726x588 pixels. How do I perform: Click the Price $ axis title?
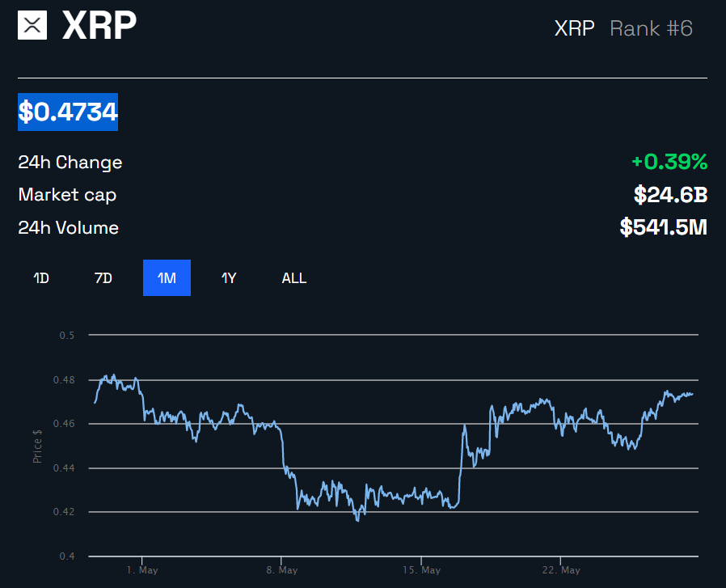37,446
